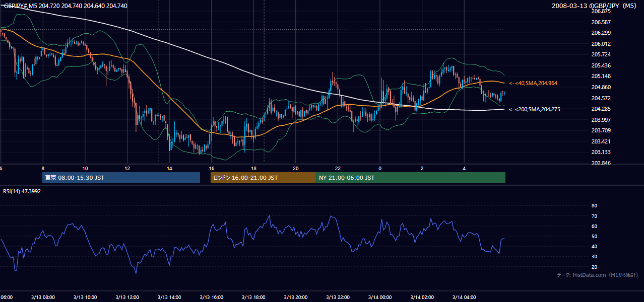
Task: Select the NY 21:00-06:00 JST session bar
Action: [x=411, y=178]
